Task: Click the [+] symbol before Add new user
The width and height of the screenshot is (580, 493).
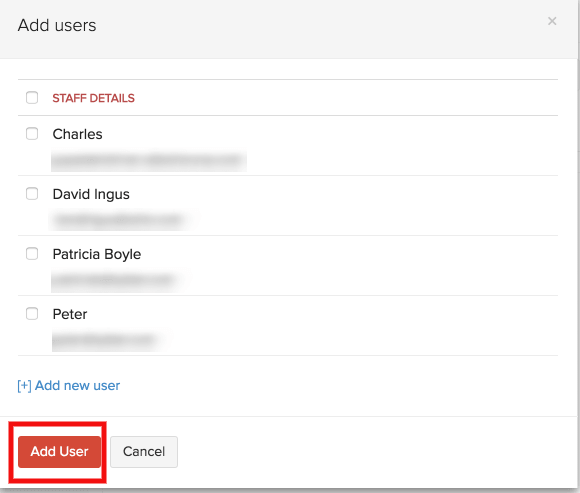Action: [x=24, y=386]
